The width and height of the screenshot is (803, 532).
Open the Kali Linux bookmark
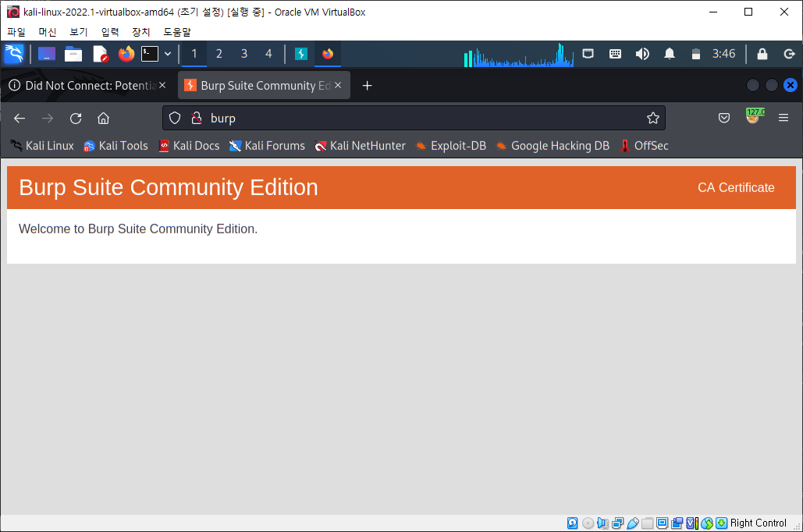pos(42,146)
